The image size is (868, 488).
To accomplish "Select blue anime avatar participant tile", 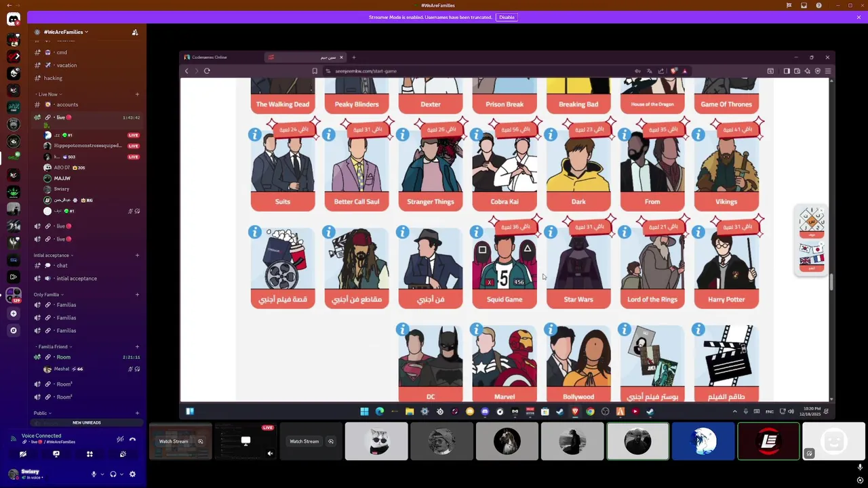I will point(703,441).
